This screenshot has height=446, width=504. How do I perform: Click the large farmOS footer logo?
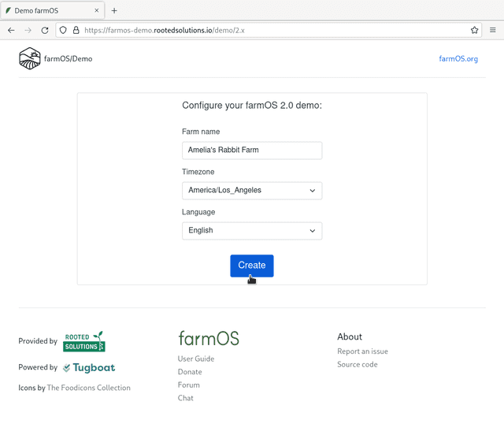click(209, 338)
